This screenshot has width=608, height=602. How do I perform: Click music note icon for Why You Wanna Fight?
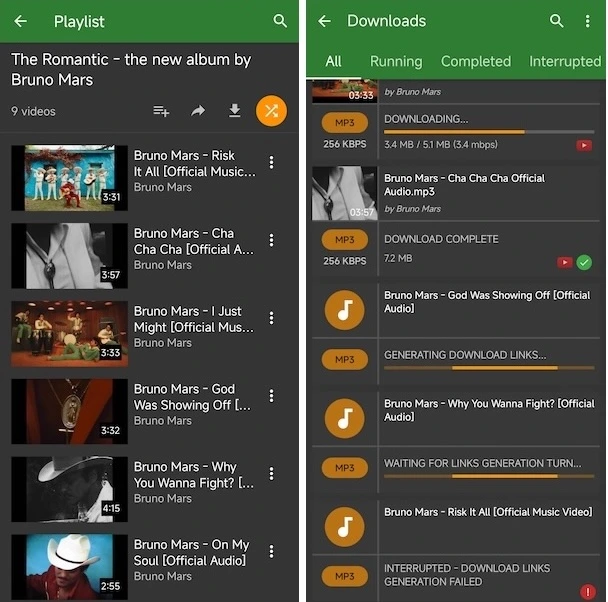click(x=345, y=419)
